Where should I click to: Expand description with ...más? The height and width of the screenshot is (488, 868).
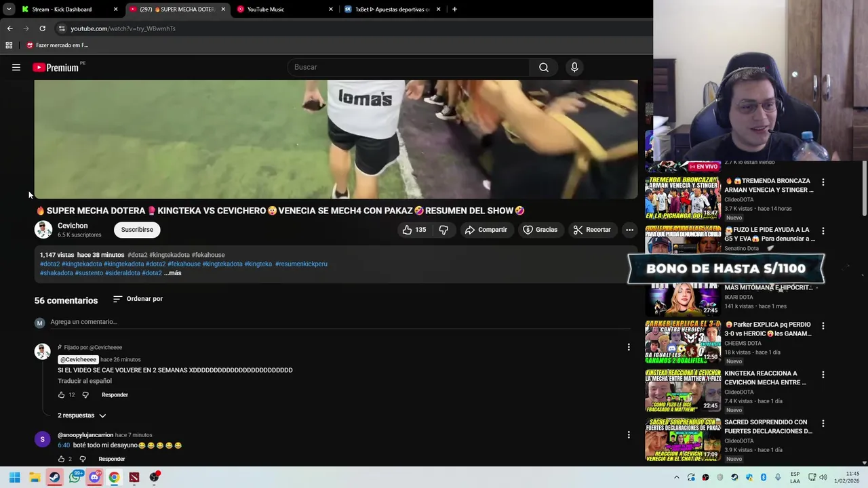pos(173,273)
